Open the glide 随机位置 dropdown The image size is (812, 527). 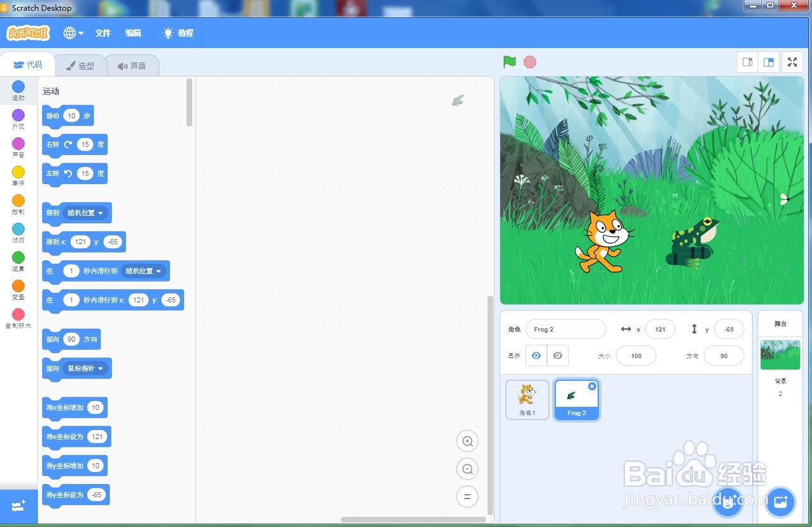144,271
